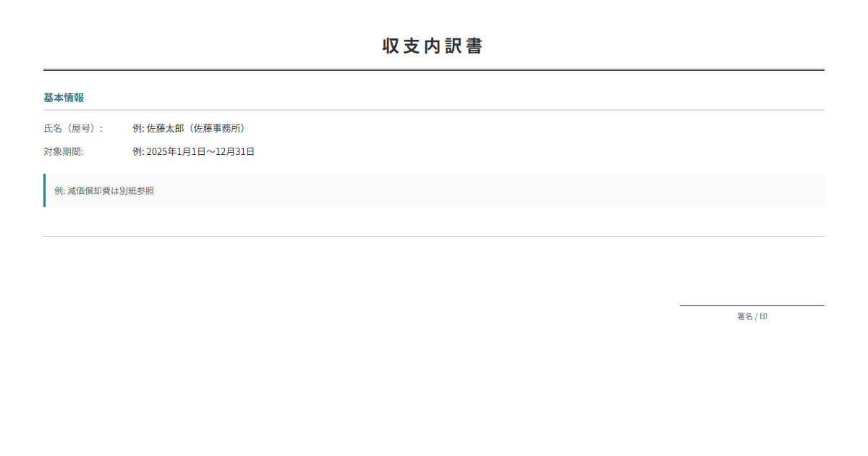Click the 佐藤事務所 trade name in parentheses
The image size is (868, 456).
218,129
